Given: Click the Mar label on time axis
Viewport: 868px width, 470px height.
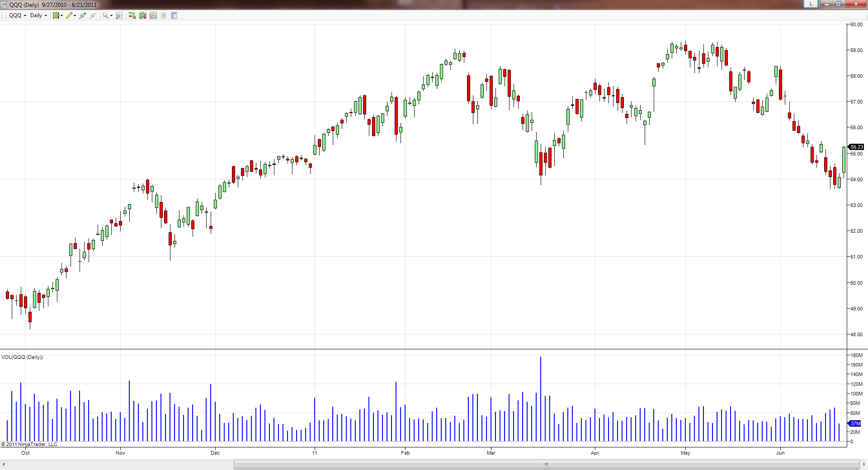Looking at the screenshot, I should click(x=491, y=453).
